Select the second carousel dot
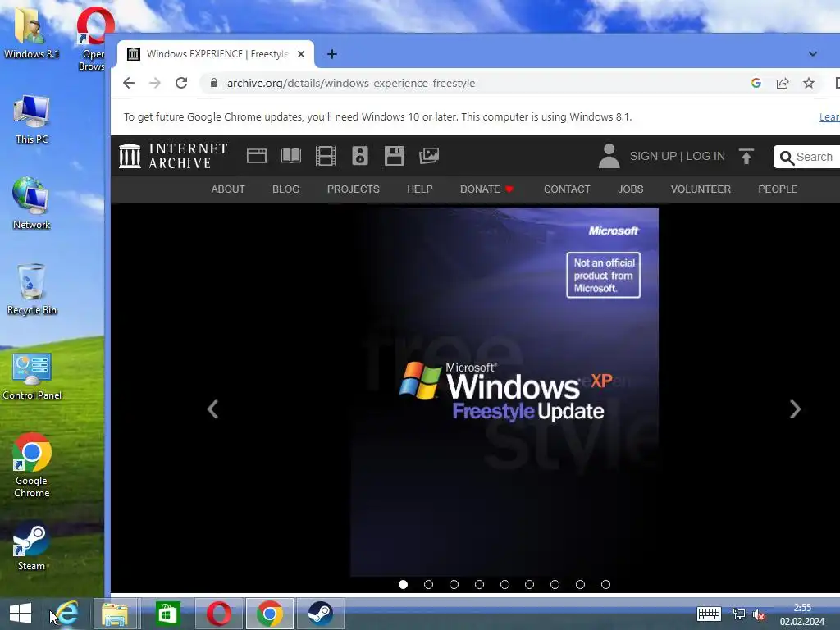Viewport: 840px width, 630px height. [428, 584]
